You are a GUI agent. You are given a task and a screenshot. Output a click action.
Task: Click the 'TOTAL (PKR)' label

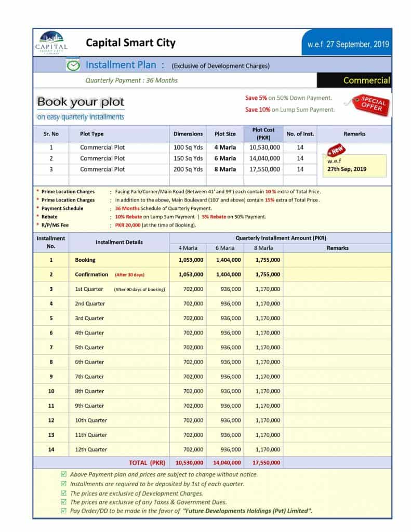tap(147, 463)
